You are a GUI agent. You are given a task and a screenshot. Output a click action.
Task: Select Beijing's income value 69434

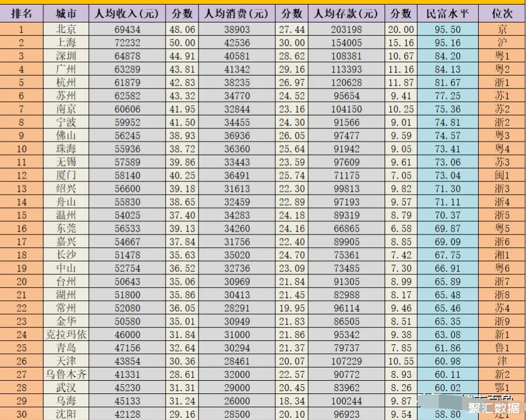pos(127,29)
